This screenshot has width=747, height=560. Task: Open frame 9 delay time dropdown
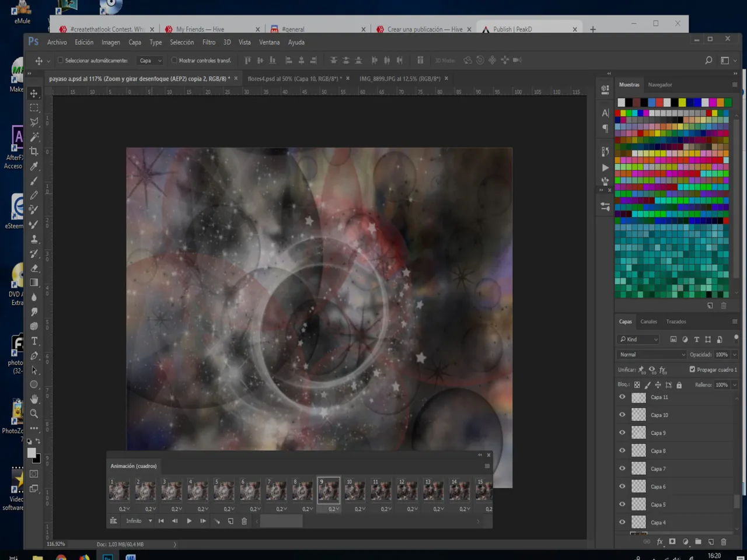[333, 509]
